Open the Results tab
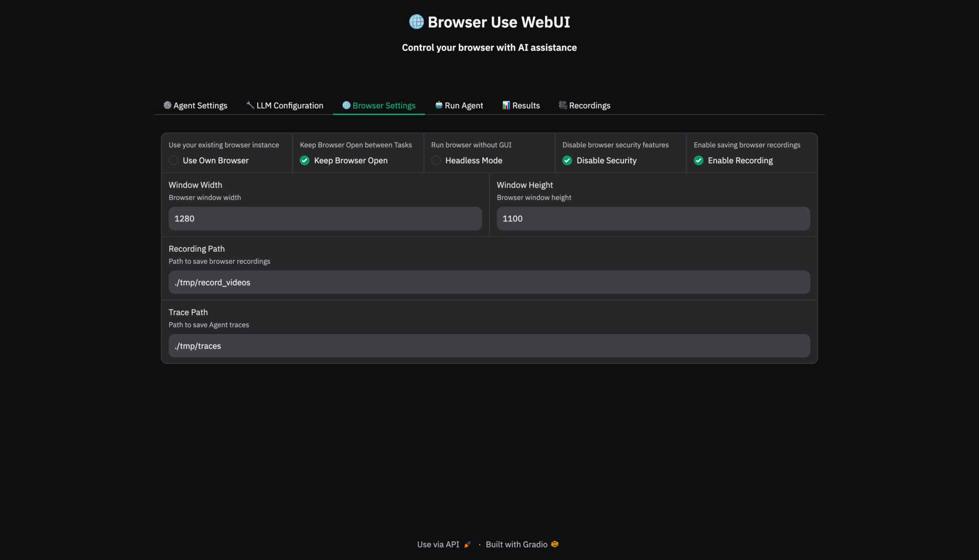 (x=521, y=105)
